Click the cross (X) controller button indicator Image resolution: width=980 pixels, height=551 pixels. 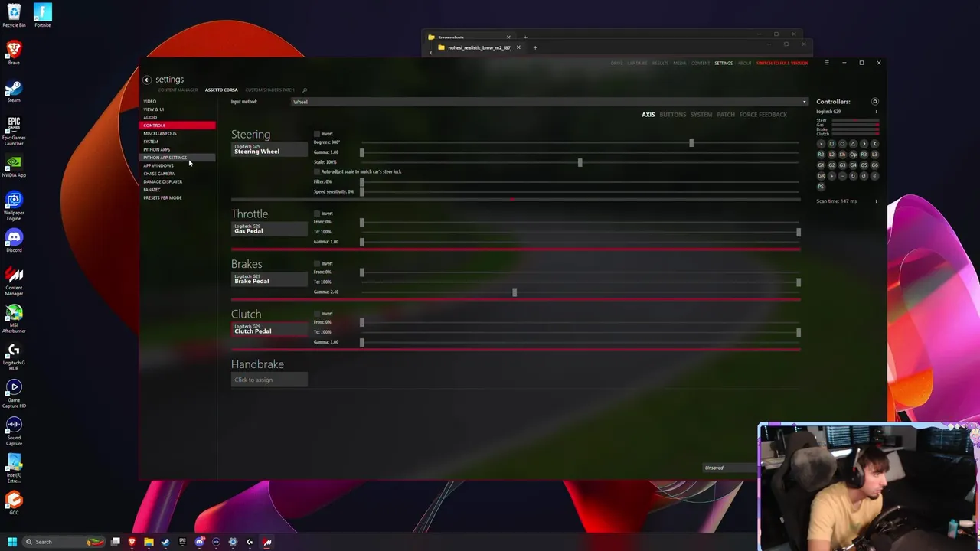pos(821,144)
